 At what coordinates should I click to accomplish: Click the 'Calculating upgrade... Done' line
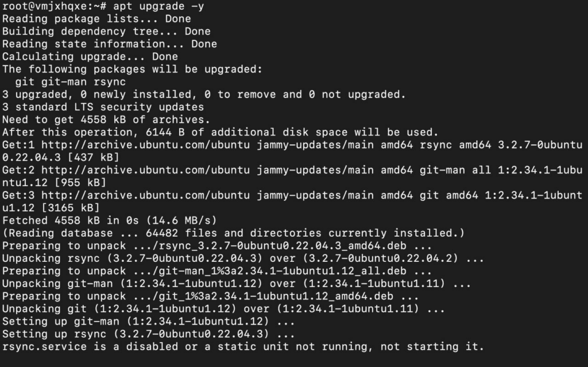(x=90, y=57)
